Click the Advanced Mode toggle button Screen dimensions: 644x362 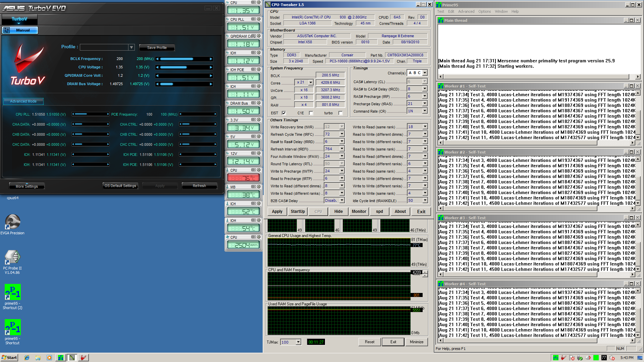[x=23, y=101]
